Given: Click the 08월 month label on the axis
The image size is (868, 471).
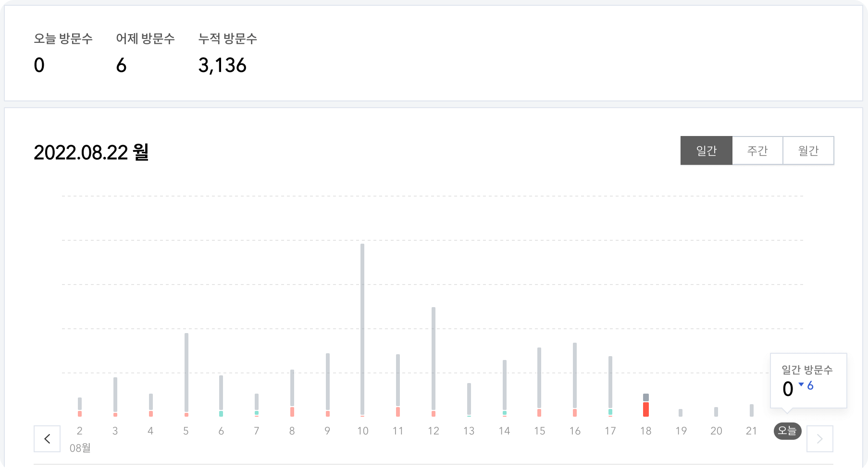Looking at the screenshot, I should click(80, 448).
